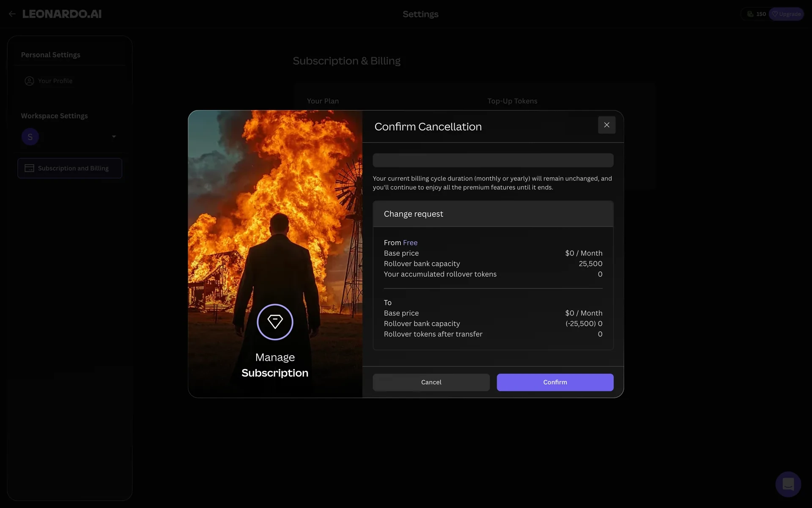Click the Manage Subscription caption text
The width and height of the screenshot is (812, 508).
[275, 365]
